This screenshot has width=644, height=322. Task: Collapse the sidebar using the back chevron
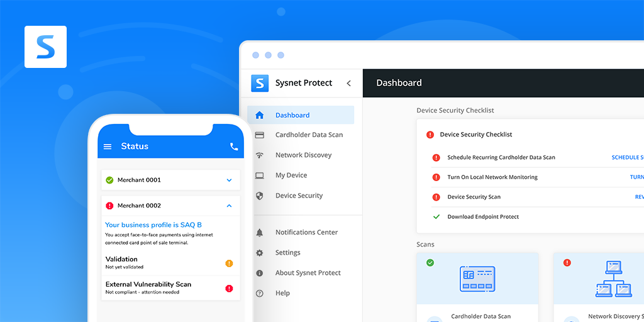click(348, 83)
